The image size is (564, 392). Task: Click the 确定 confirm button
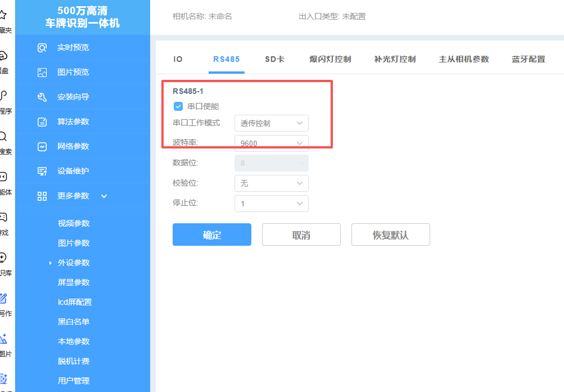coord(212,235)
